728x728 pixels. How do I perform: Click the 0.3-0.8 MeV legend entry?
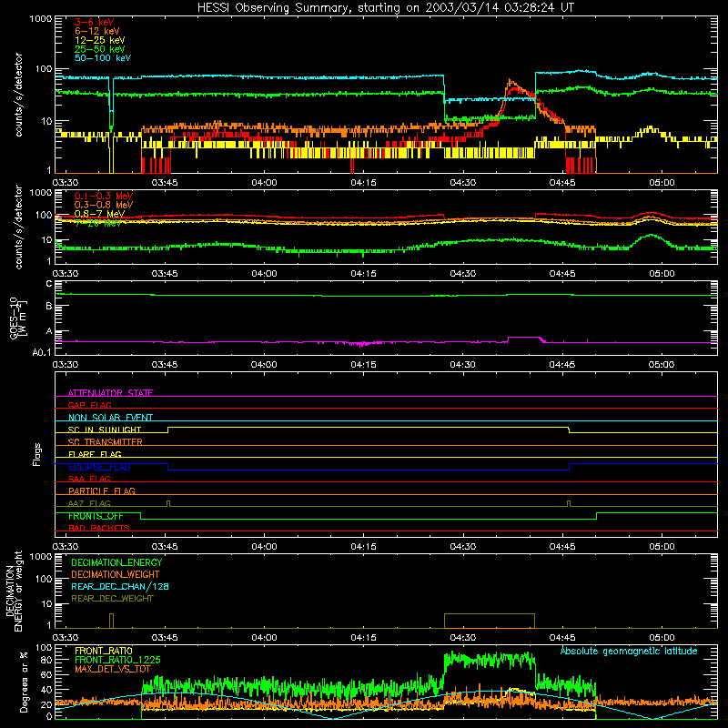pos(104,205)
